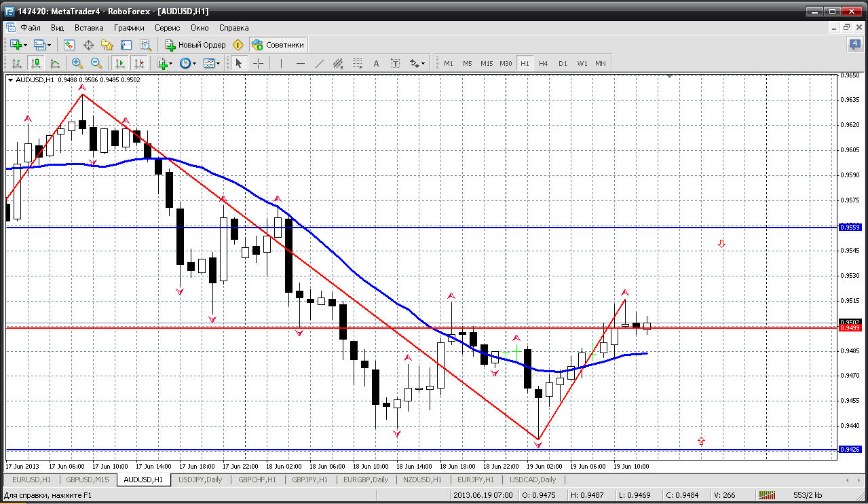This screenshot has height=504, width=868.
Task: Open the Indicators list icon
Action: pyautogui.click(x=162, y=63)
